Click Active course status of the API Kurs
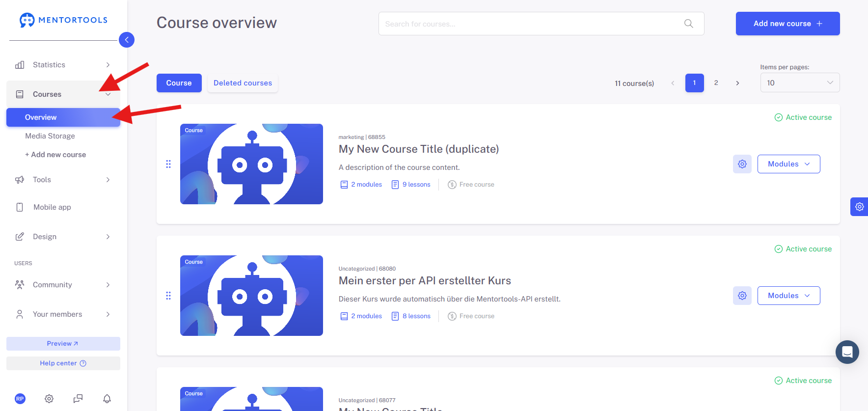The height and width of the screenshot is (411, 868). [x=803, y=249]
